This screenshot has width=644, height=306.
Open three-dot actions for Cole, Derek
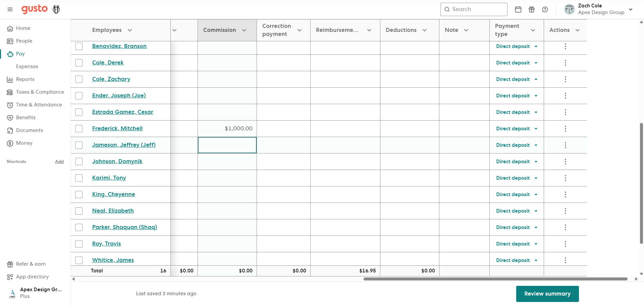pos(566,63)
